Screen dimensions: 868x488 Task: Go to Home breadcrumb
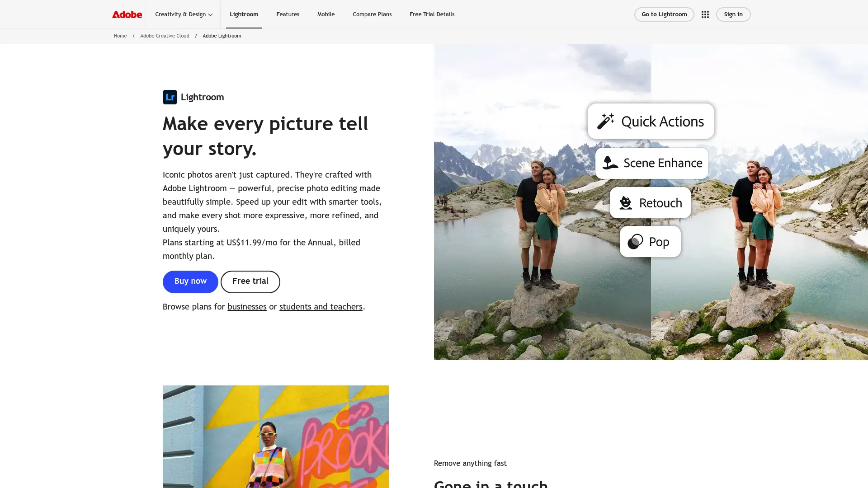coord(120,36)
